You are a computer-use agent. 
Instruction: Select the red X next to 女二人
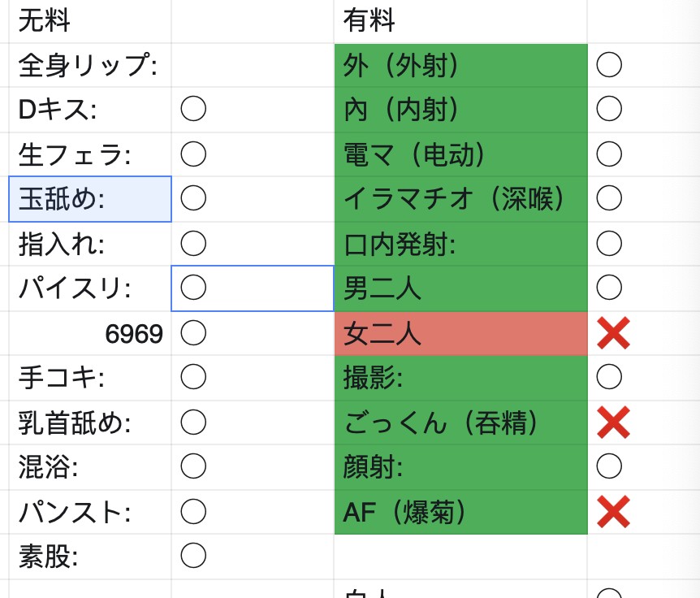point(613,333)
